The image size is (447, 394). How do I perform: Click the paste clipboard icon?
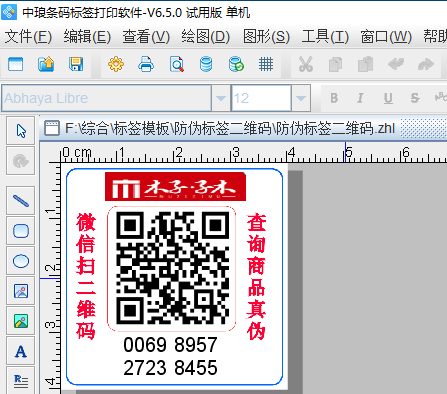[x=365, y=64]
